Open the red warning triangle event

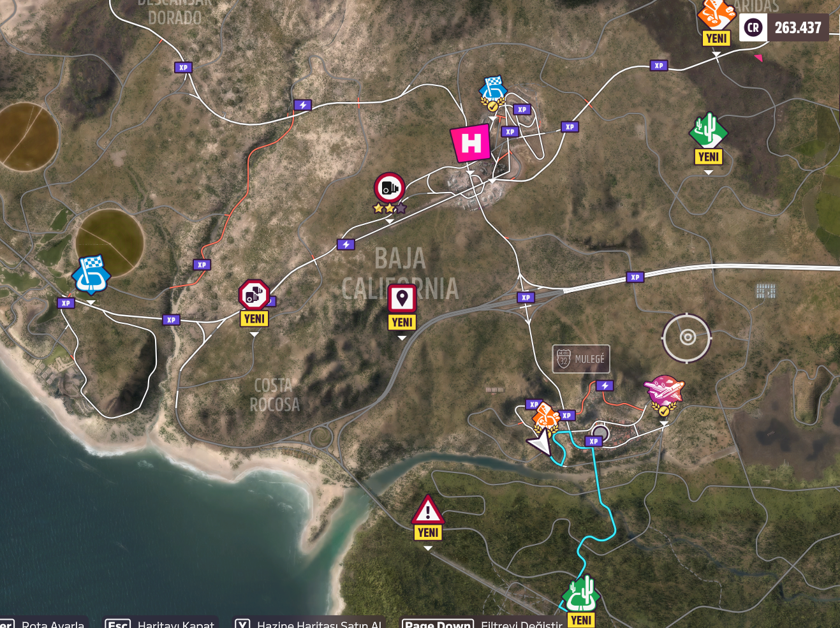[428, 509]
